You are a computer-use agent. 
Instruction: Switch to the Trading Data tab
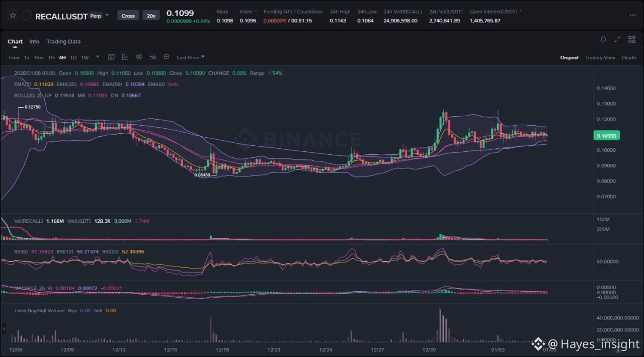63,42
